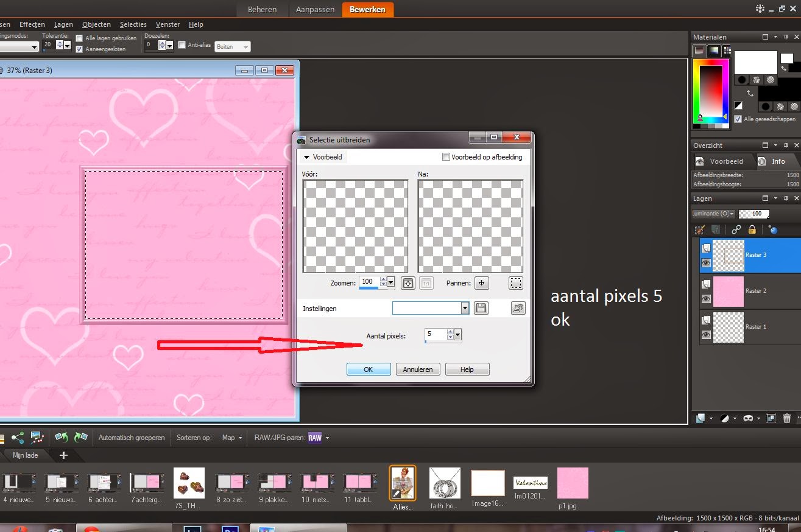Delete the selected layer with trash icon

(x=787, y=418)
